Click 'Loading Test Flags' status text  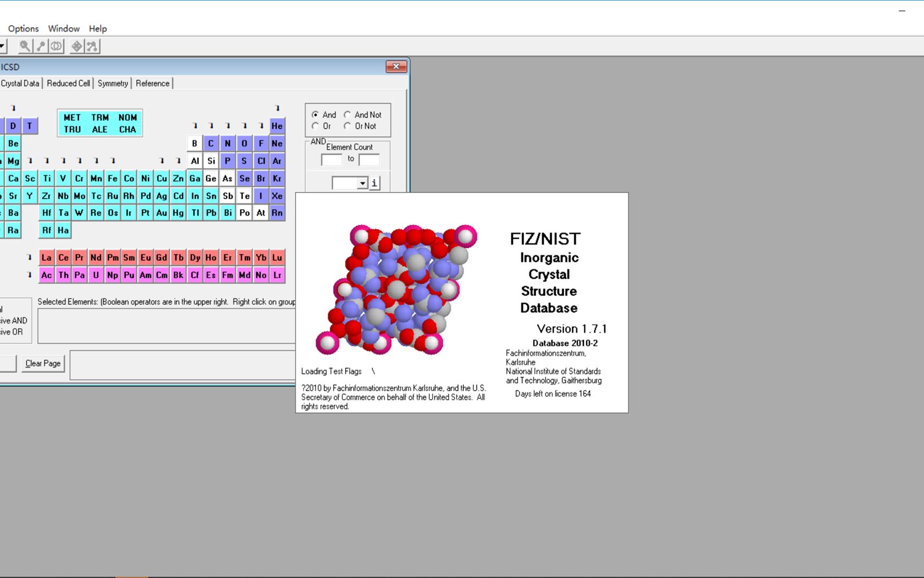pos(331,371)
